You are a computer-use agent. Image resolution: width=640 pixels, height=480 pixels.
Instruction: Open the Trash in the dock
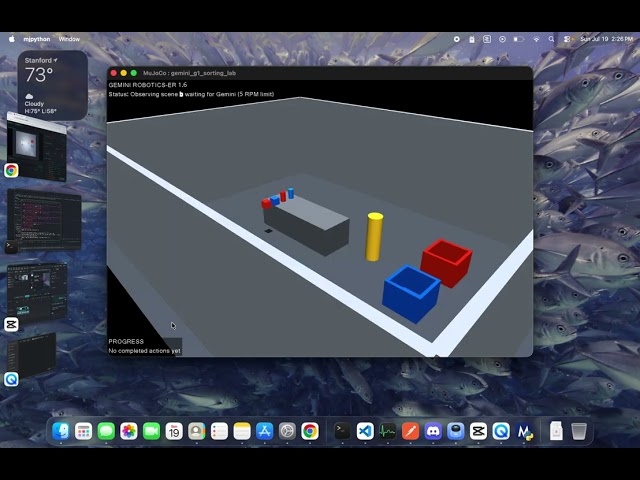pos(579,431)
